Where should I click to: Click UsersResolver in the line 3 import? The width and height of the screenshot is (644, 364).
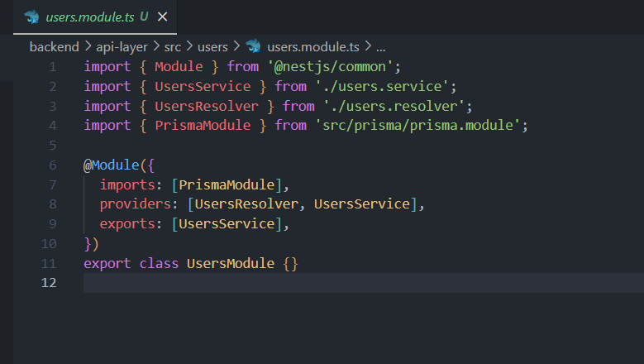pos(207,106)
